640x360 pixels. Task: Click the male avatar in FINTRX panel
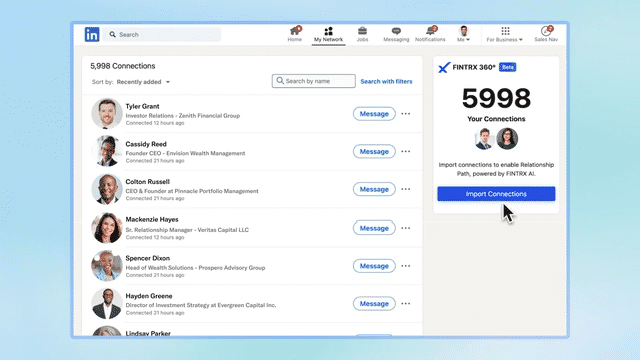tap(484, 139)
